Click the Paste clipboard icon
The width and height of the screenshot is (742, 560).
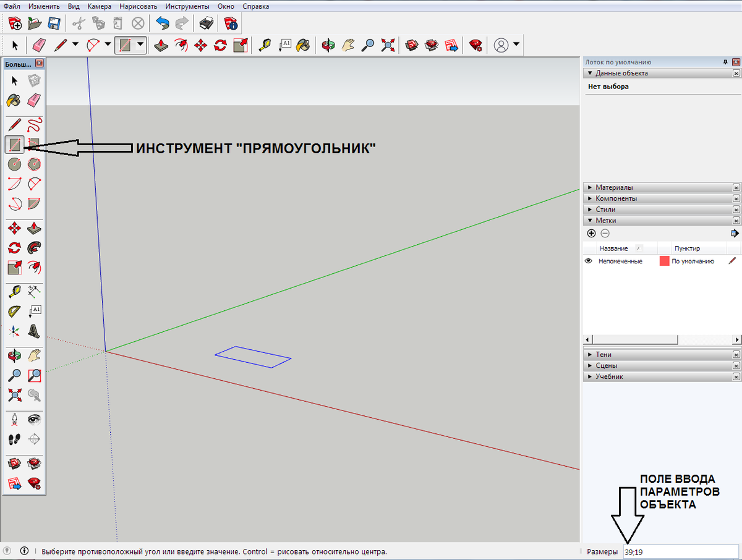tap(117, 23)
